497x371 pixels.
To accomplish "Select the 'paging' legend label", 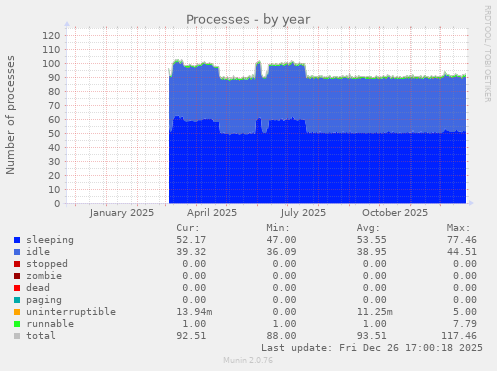I will (44, 300).
